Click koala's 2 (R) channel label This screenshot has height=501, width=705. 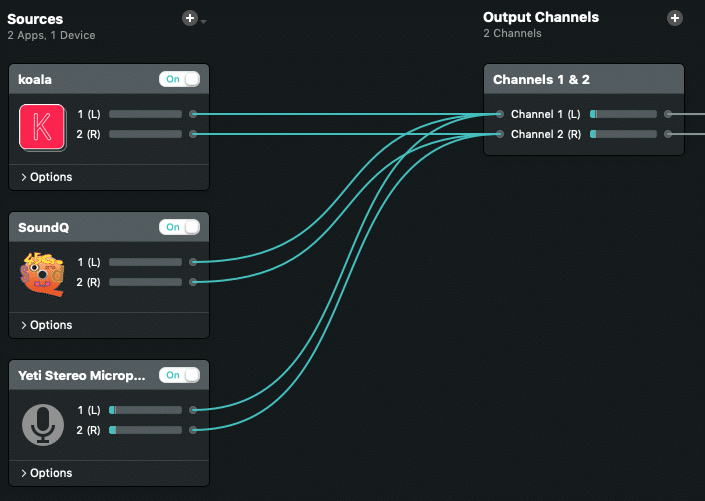click(x=88, y=134)
